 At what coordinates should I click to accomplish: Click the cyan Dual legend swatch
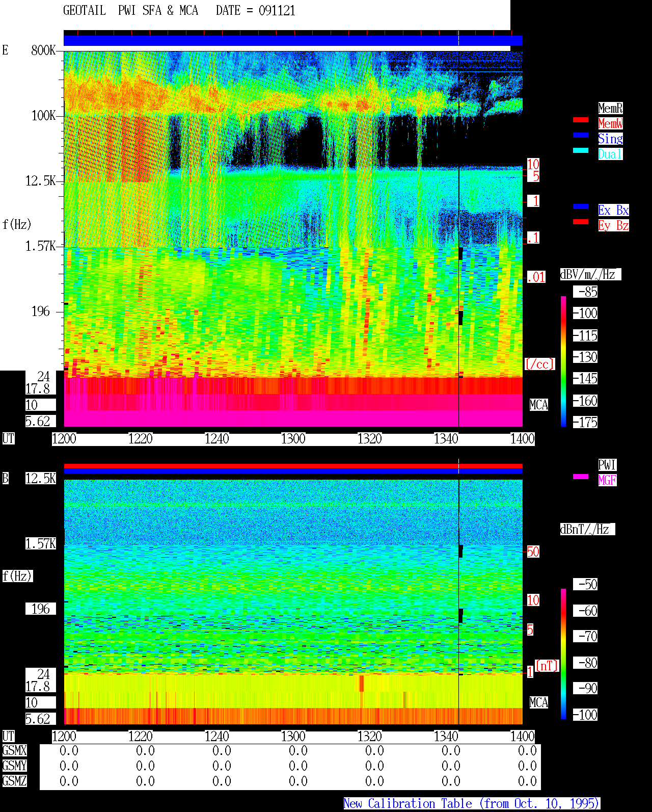(581, 150)
